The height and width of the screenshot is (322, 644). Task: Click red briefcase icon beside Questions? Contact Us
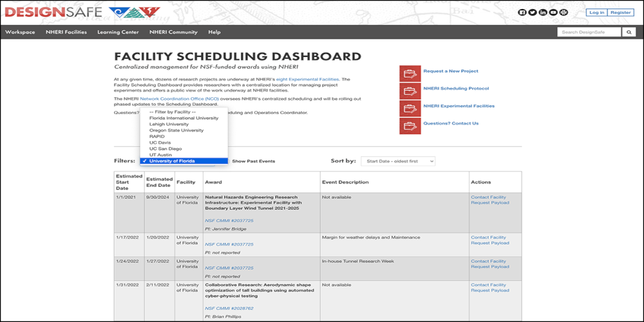pyautogui.click(x=410, y=126)
